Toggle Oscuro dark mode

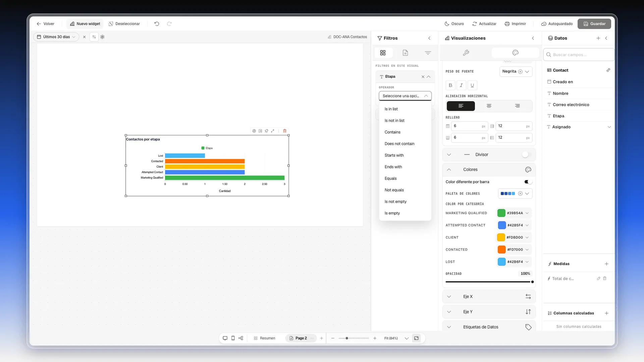(x=454, y=24)
